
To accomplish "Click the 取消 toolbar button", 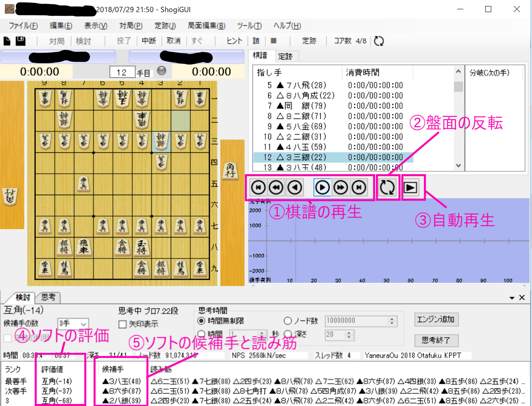I will click(173, 41).
